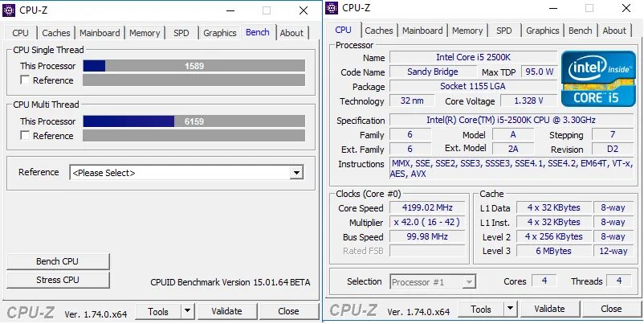Open Mainboard tab in right window
This screenshot has width=644, height=324.
click(422, 31)
